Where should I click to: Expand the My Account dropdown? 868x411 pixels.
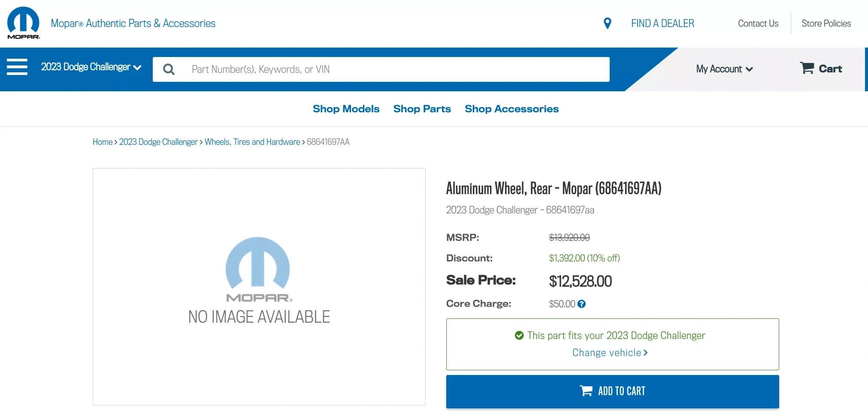(724, 69)
